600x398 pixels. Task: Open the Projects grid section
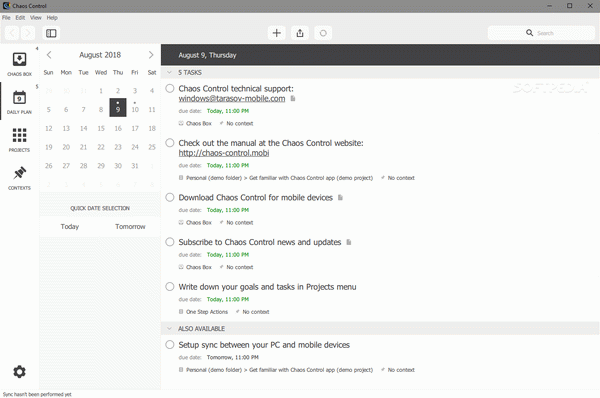[x=19, y=140]
